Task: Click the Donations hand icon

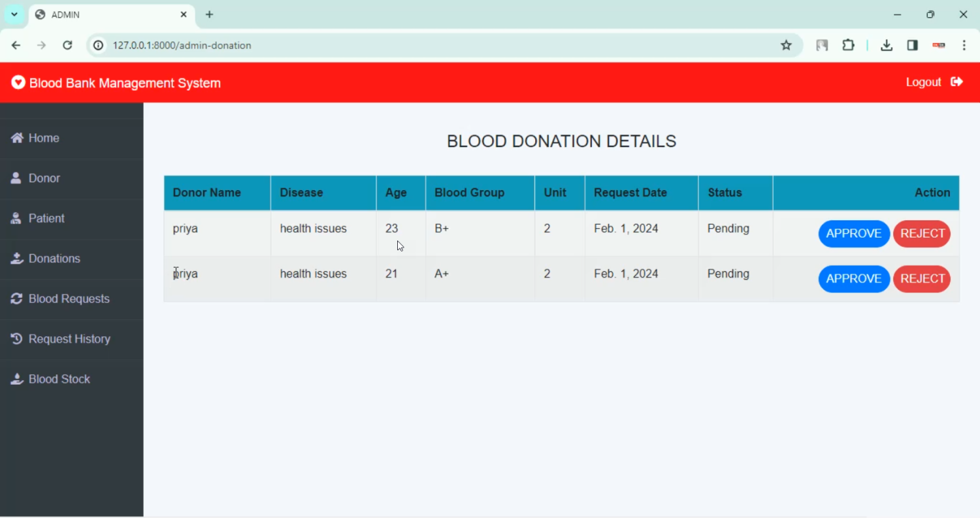Action: [17, 259]
